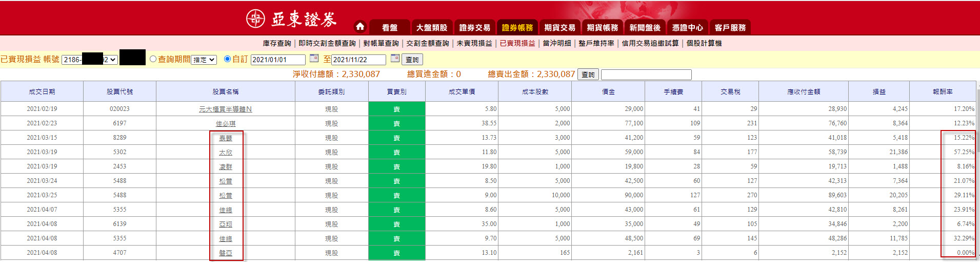Screen dimensions: 980x262
Task: Focus the end date field 2021/11/22
Action: pos(358,60)
